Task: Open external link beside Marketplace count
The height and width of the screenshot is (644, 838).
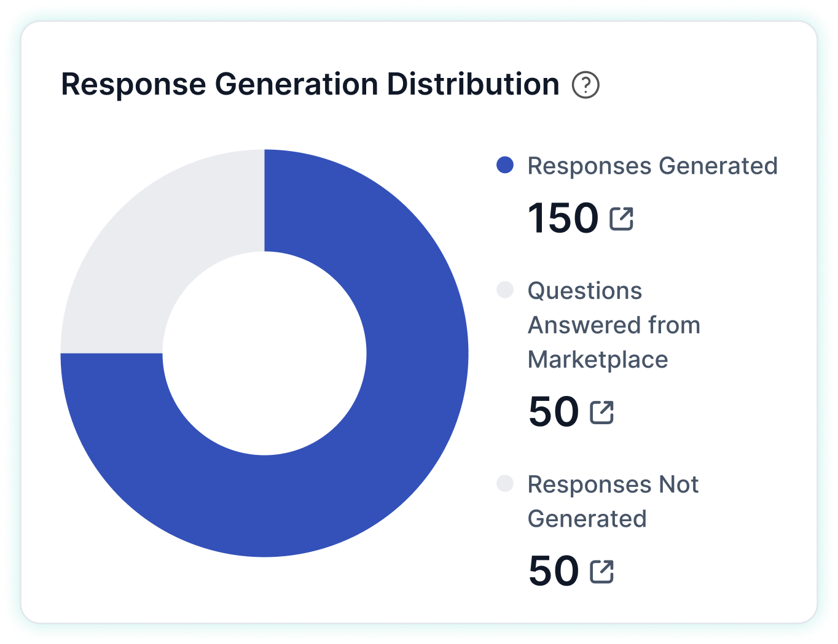Action: point(601,412)
